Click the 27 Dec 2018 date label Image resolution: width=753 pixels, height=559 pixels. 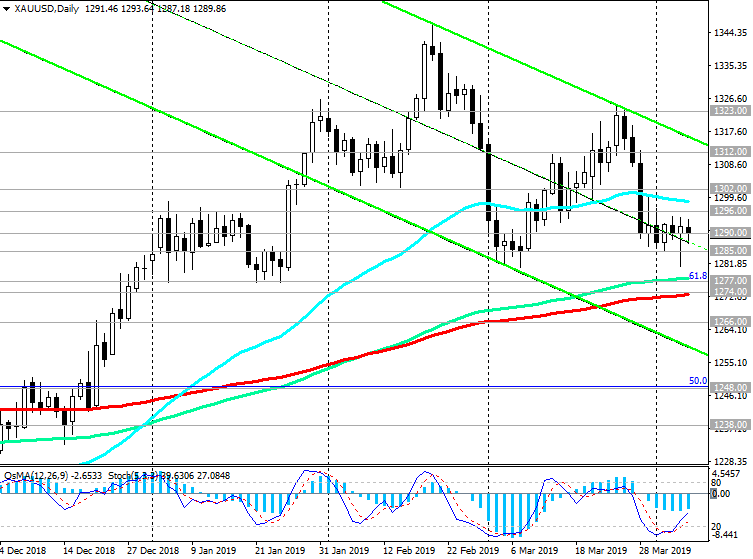(x=153, y=550)
